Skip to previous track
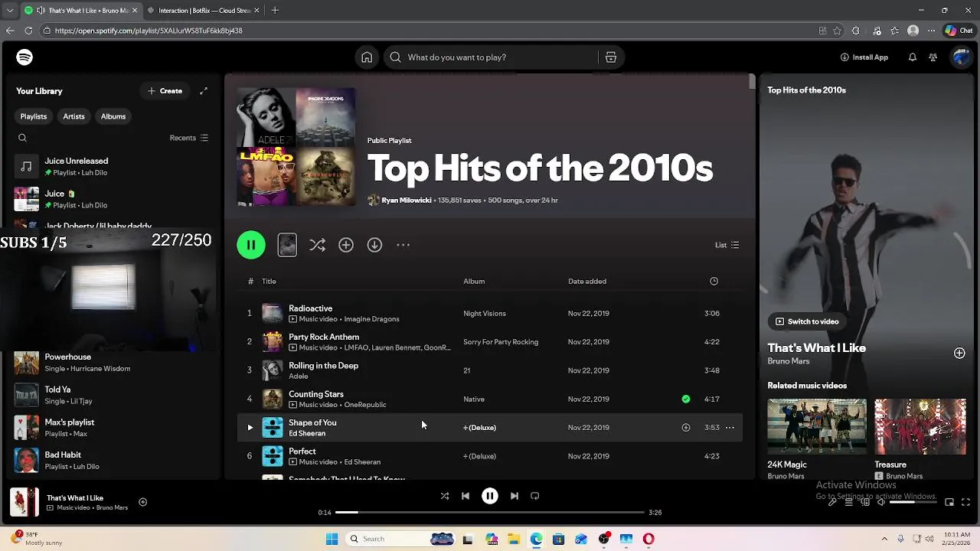 (465, 496)
